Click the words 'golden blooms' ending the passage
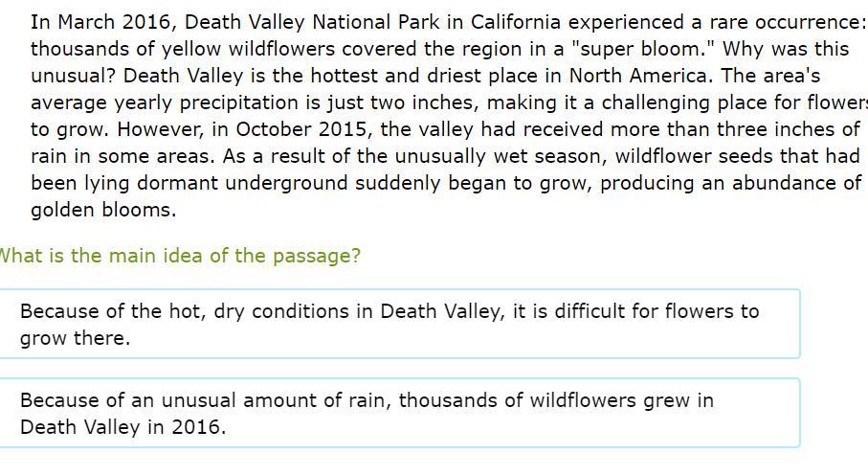Image resolution: width=868 pixels, height=476 pixels. (x=102, y=210)
